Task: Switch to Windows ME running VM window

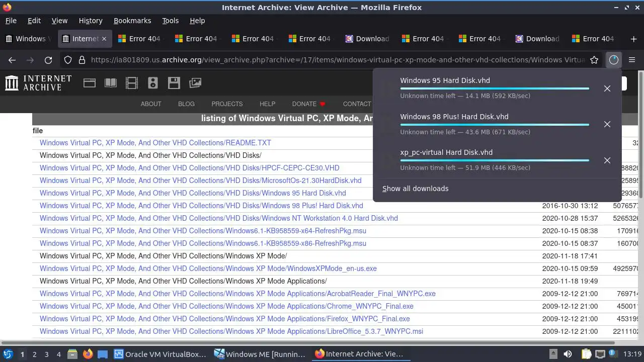Action: pyautogui.click(x=261, y=354)
